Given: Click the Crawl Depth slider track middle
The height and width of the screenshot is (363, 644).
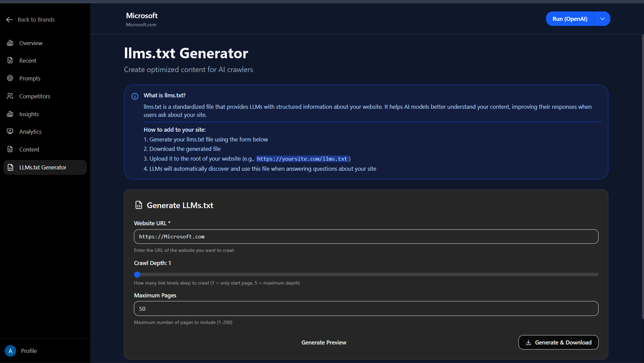Looking at the screenshot, I should tap(366, 274).
